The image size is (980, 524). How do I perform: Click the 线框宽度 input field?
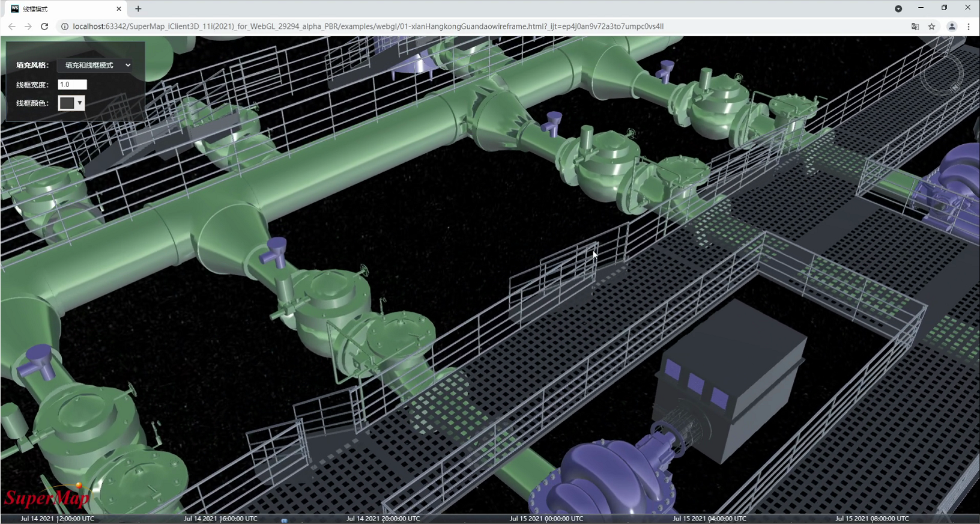click(73, 85)
